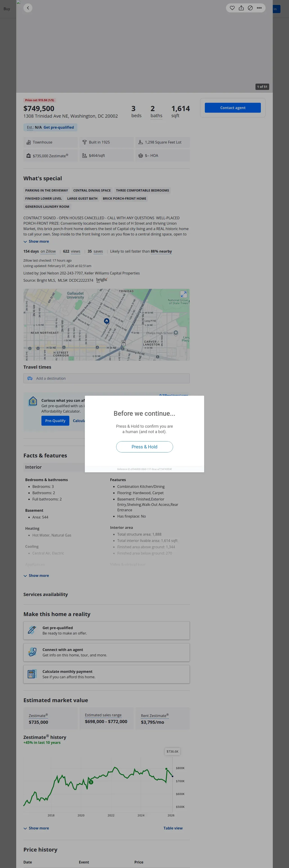Click CENTRAL DINING SPACE tag
289x868 pixels.
(92, 190)
